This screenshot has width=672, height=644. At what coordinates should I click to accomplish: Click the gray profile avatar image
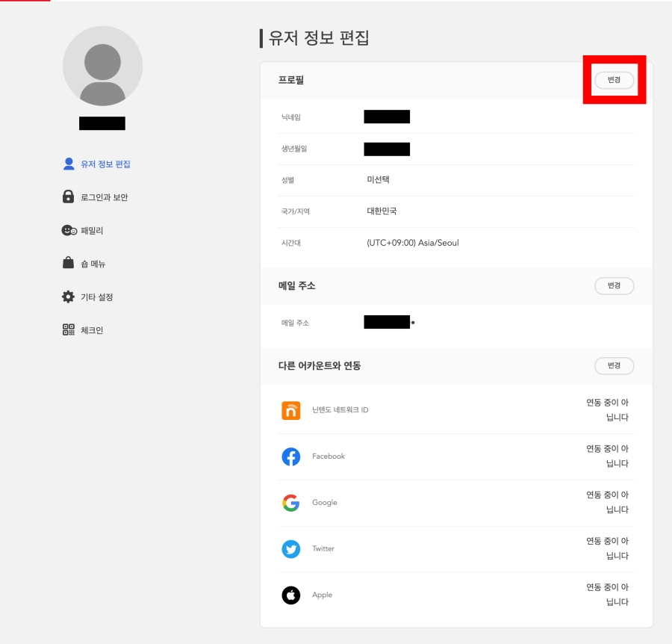point(102,66)
